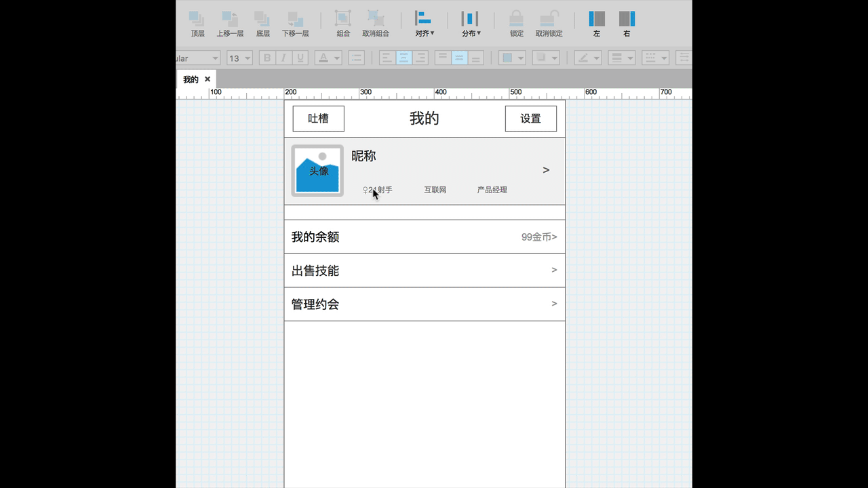Click the Unlock (取消锁定) icon
The image size is (868, 488).
click(x=549, y=20)
